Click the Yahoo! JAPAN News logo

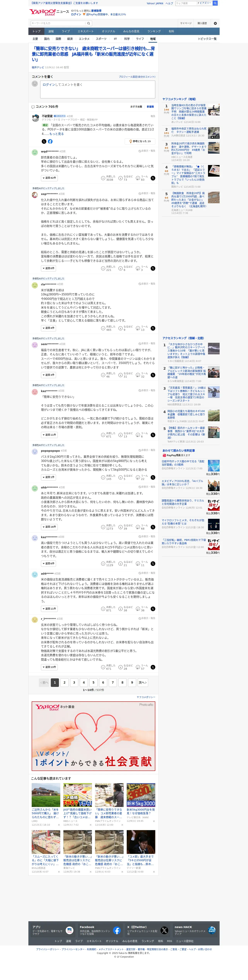(49, 13)
